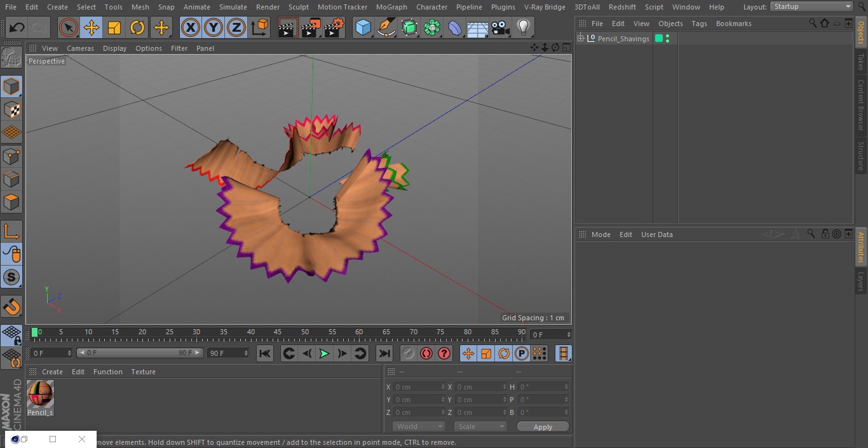Switch to Model mode icon
The width and height of the screenshot is (868, 448).
coord(11,86)
